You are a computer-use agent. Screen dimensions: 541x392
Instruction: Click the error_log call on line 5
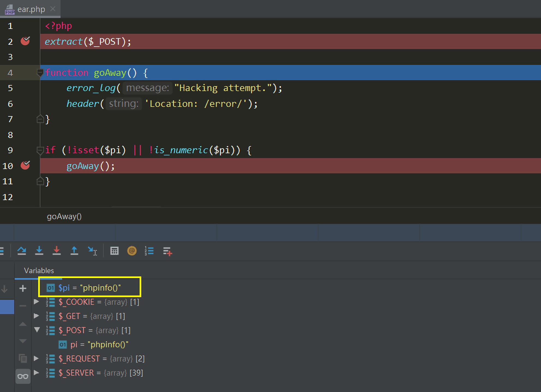pyautogui.click(x=91, y=88)
